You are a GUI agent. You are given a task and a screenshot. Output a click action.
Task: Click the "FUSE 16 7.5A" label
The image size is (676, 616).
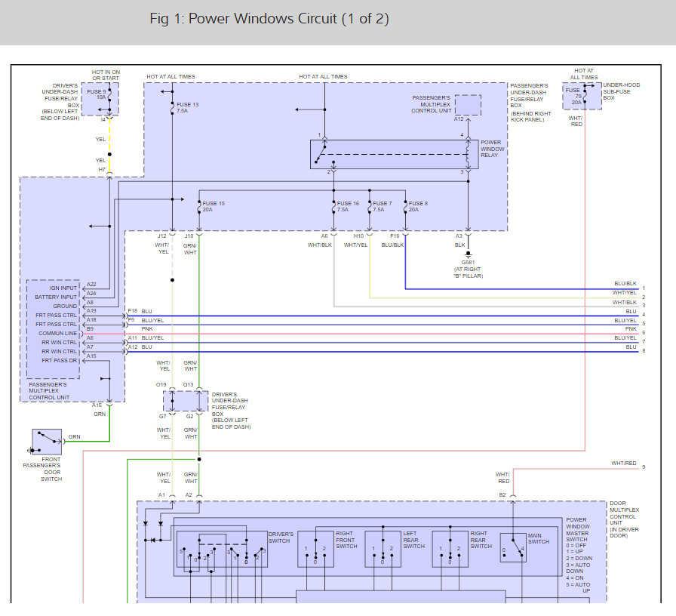click(x=348, y=206)
